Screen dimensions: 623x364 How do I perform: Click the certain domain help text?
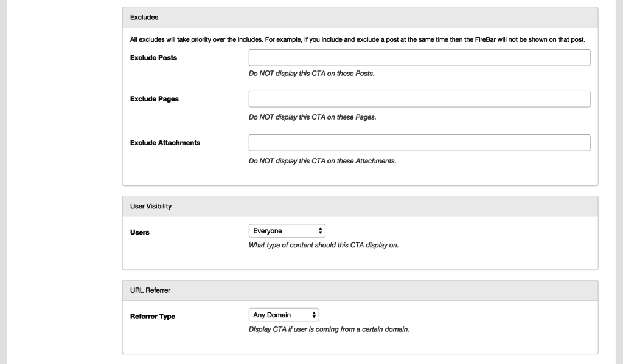pyautogui.click(x=329, y=329)
